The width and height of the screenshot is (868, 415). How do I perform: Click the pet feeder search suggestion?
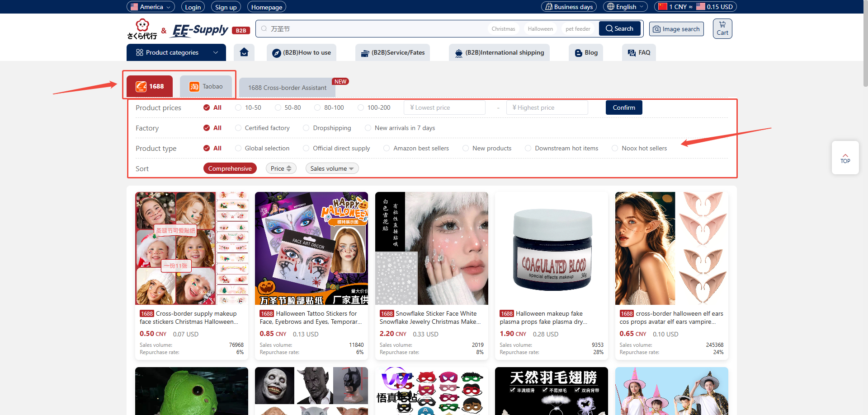(x=578, y=29)
